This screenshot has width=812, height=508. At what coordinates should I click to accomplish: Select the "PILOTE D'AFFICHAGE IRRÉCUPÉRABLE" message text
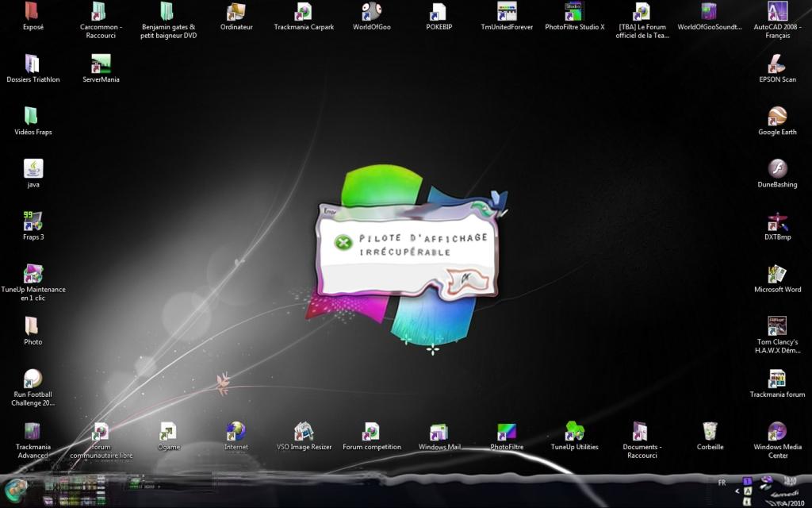point(423,244)
